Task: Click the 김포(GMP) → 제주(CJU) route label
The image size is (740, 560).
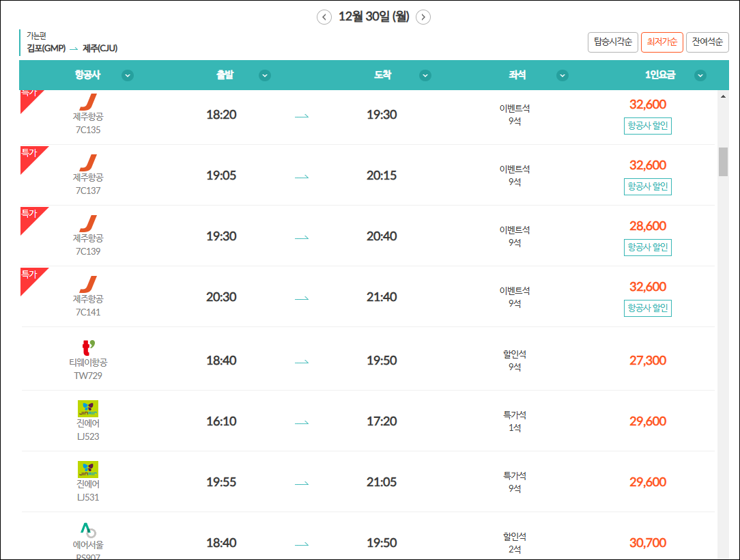Action: [72, 48]
